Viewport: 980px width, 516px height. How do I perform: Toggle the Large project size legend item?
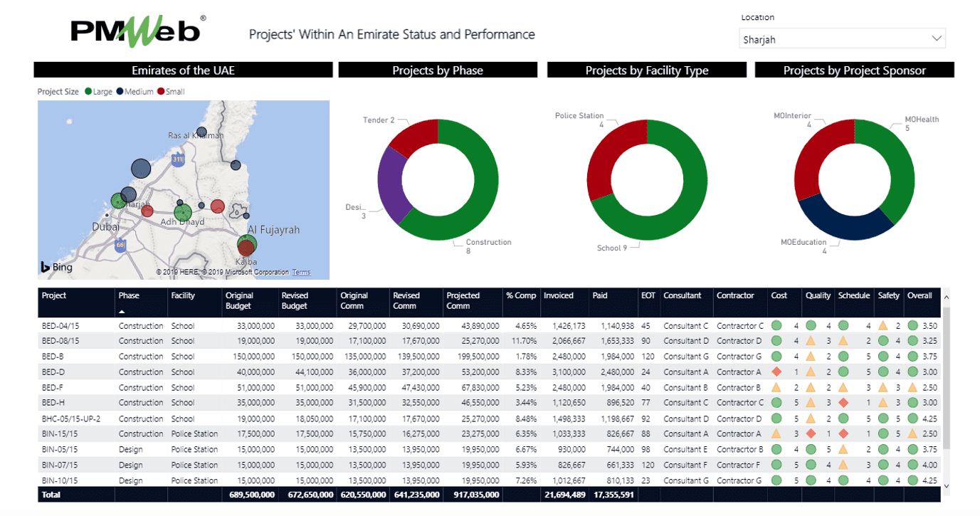[x=97, y=91]
